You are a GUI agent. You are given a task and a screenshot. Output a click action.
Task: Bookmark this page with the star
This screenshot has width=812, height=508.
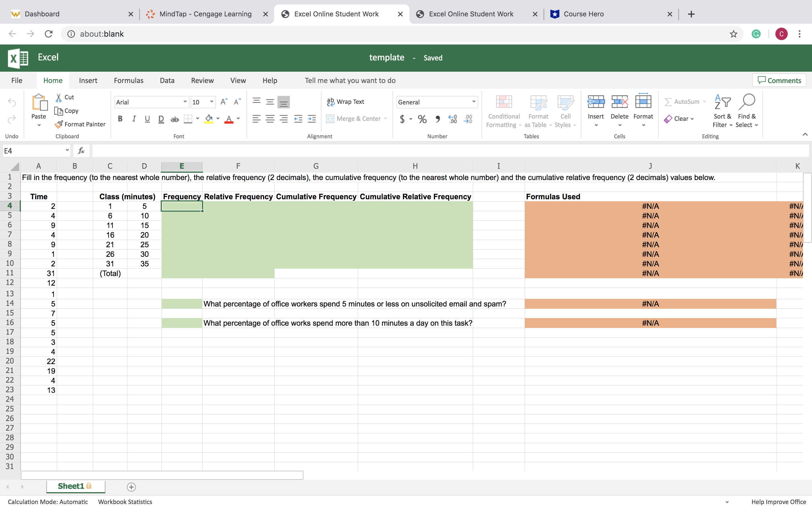(x=734, y=34)
